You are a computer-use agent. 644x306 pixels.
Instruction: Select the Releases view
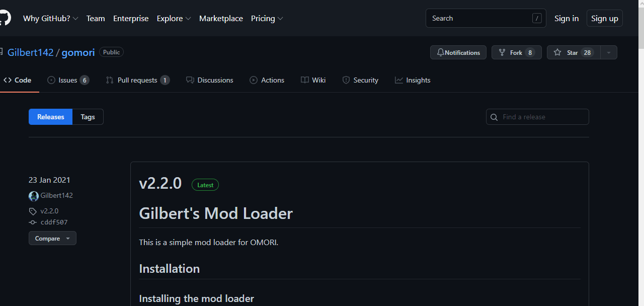click(x=51, y=117)
